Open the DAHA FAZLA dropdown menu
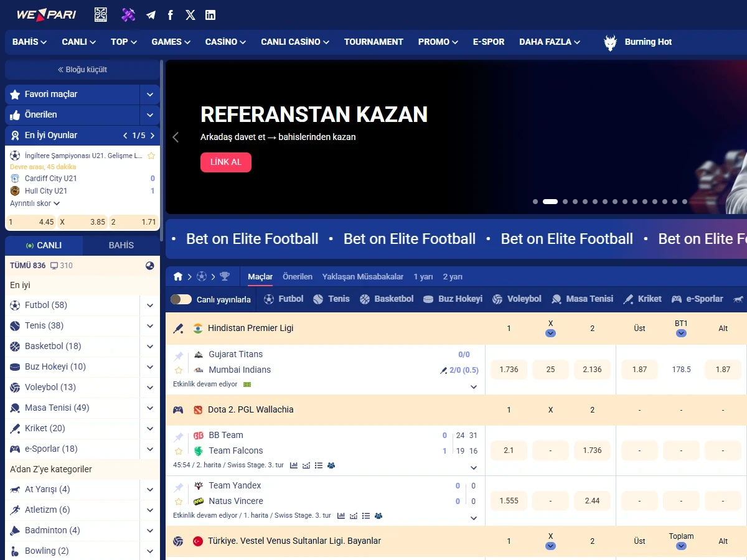The width and height of the screenshot is (747, 560). point(550,42)
